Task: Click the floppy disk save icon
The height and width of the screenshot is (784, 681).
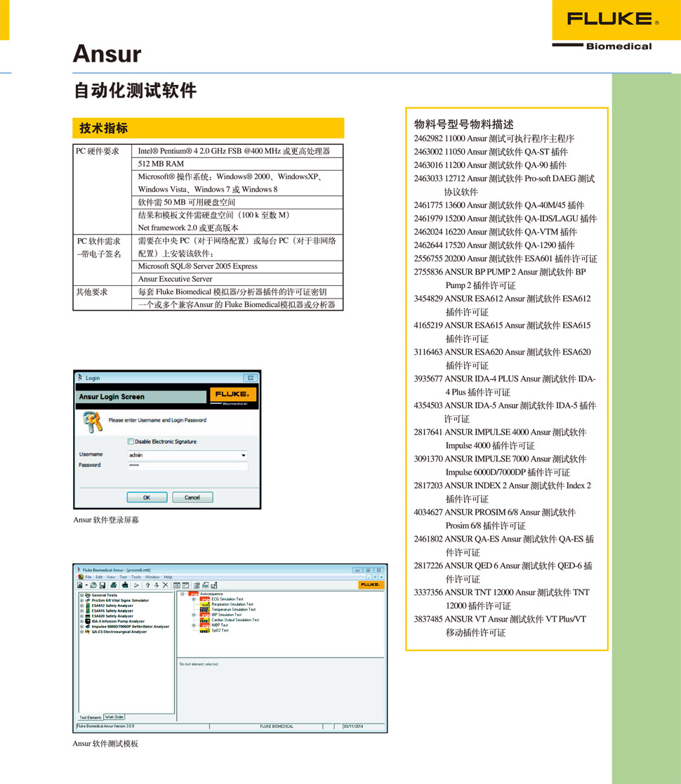Action: (103, 585)
